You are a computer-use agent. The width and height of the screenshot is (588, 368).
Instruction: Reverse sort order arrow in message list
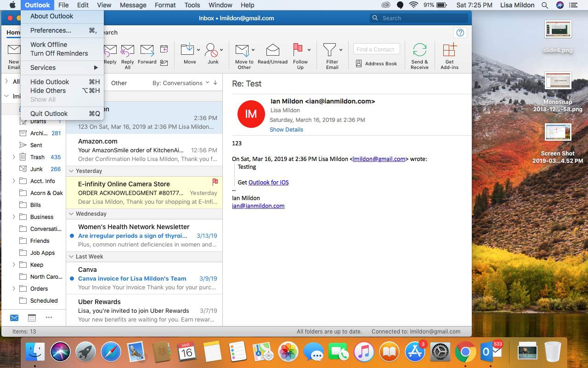pos(215,83)
